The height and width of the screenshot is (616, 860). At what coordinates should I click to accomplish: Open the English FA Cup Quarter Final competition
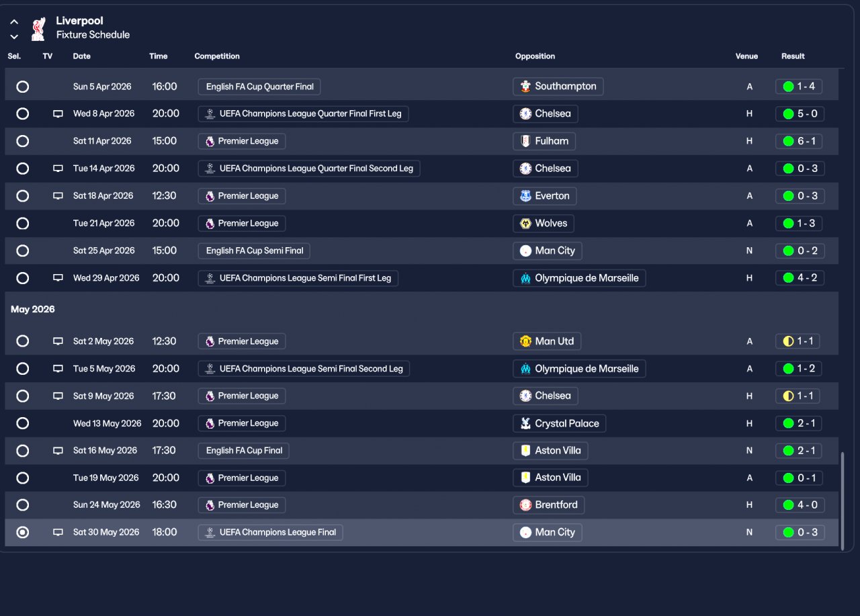(259, 87)
